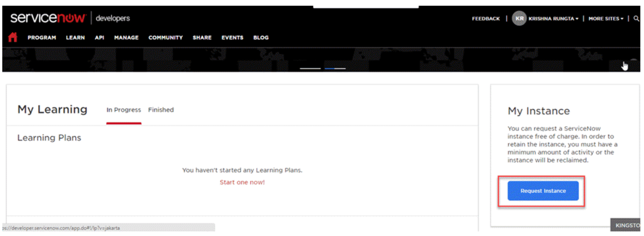644x236 pixels.
Task: Open the Community menu
Action: click(166, 38)
